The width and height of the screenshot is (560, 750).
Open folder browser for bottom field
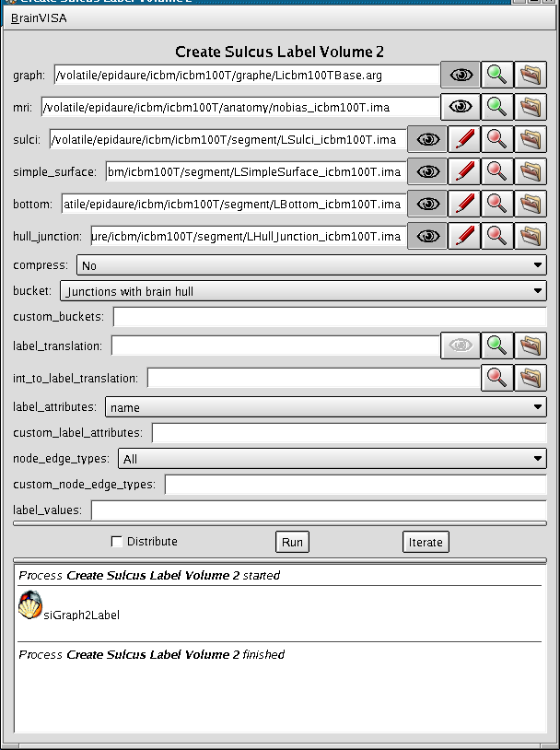coord(530,204)
